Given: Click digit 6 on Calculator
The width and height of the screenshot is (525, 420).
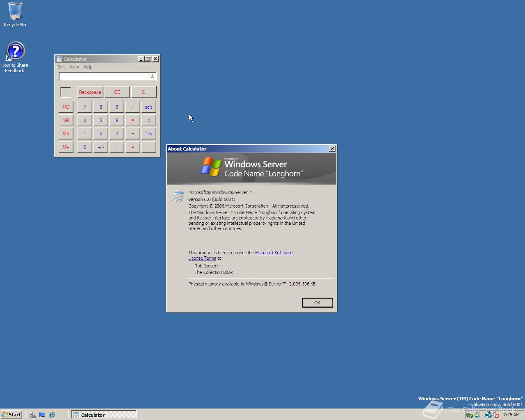Looking at the screenshot, I should click(x=117, y=121).
